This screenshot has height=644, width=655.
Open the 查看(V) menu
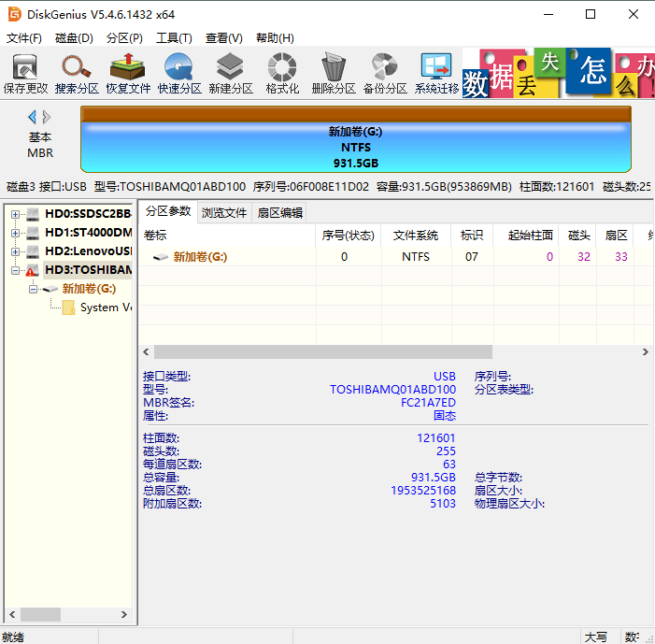click(224, 38)
